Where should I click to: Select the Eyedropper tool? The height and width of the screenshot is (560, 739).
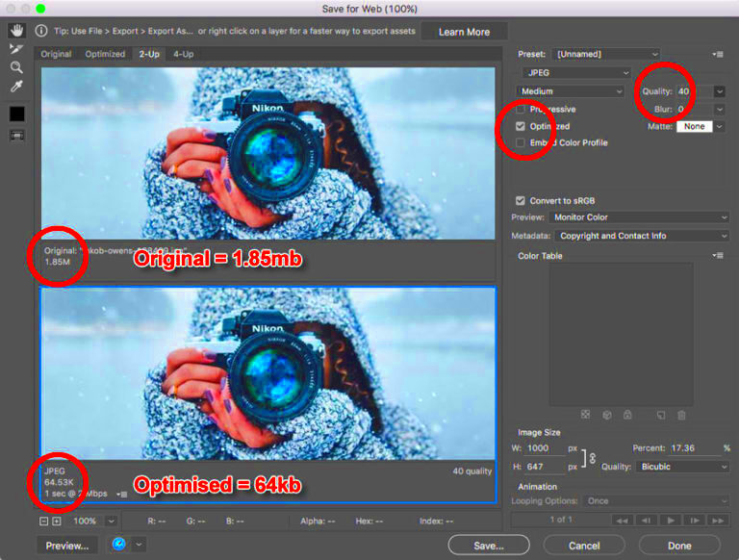[16, 87]
